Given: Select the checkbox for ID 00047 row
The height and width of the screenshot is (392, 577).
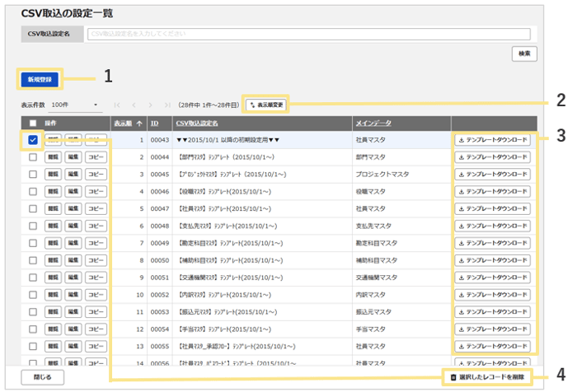Looking at the screenshot, I should [33, 209].
